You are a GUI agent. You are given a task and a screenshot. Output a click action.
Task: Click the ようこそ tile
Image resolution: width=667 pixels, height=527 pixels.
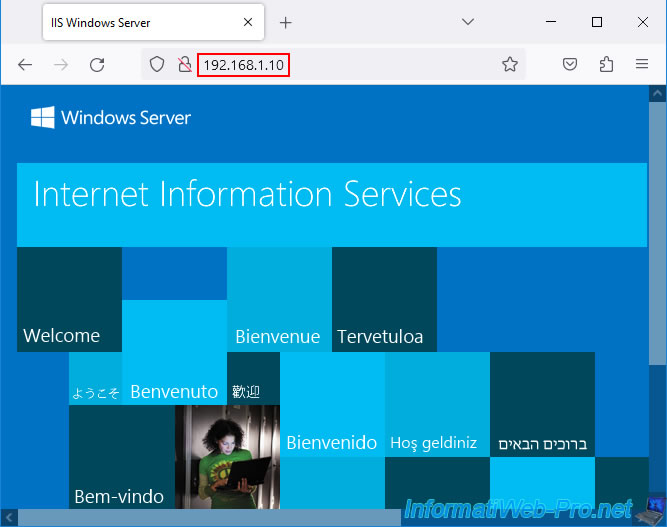pyautogui.click(x=95, y=379)
